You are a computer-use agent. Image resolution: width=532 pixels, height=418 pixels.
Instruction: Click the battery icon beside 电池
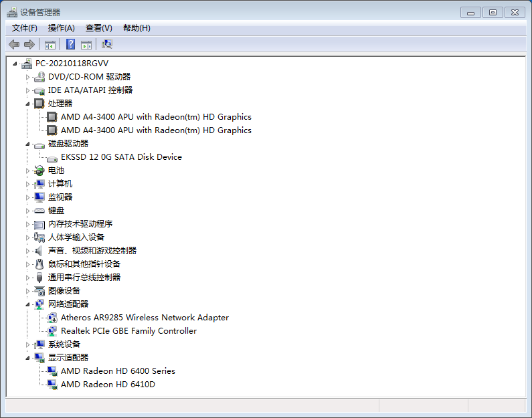(x=39, y=171)
